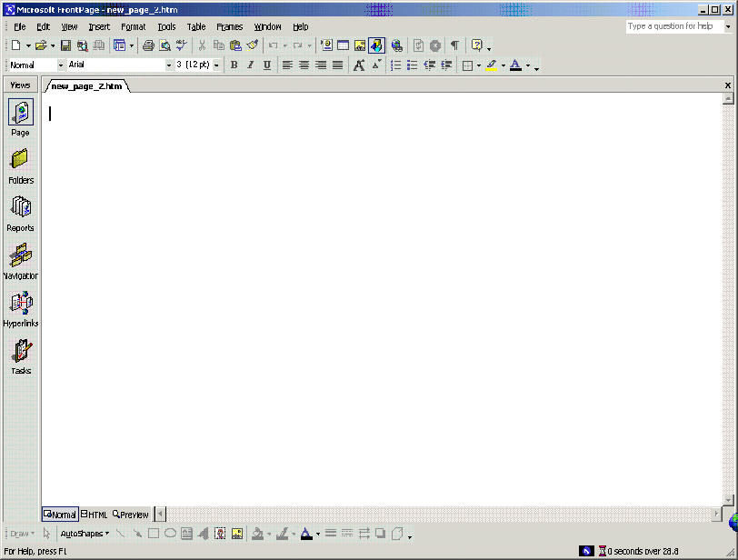
Task: Open the Folders view
Action: tap(20, 166)
